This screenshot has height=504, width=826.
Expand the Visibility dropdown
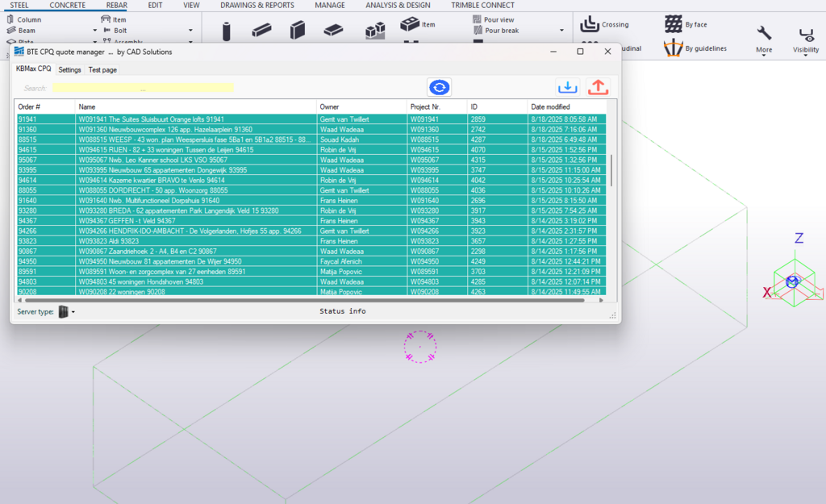click(x=805, y=40)
